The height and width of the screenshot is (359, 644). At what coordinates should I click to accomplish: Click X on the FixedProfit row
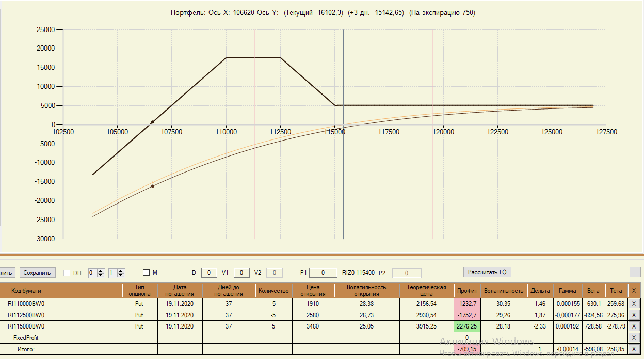pos(634,338)
